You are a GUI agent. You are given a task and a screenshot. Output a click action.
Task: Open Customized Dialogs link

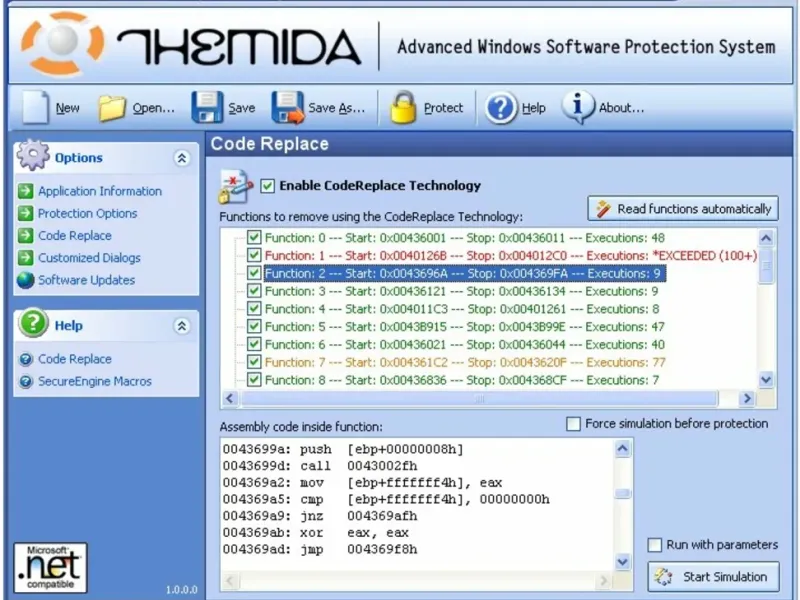(x=89, y=258)
